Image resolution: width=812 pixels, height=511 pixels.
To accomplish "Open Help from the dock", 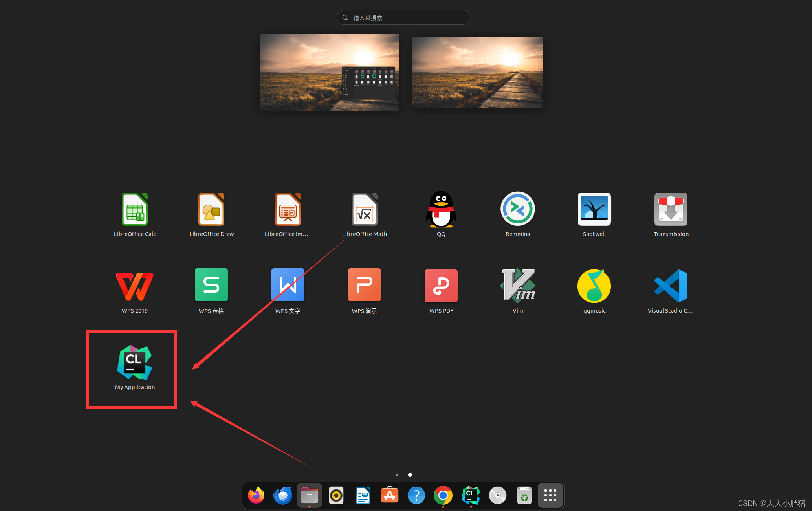I will click(x=416, y=495).
